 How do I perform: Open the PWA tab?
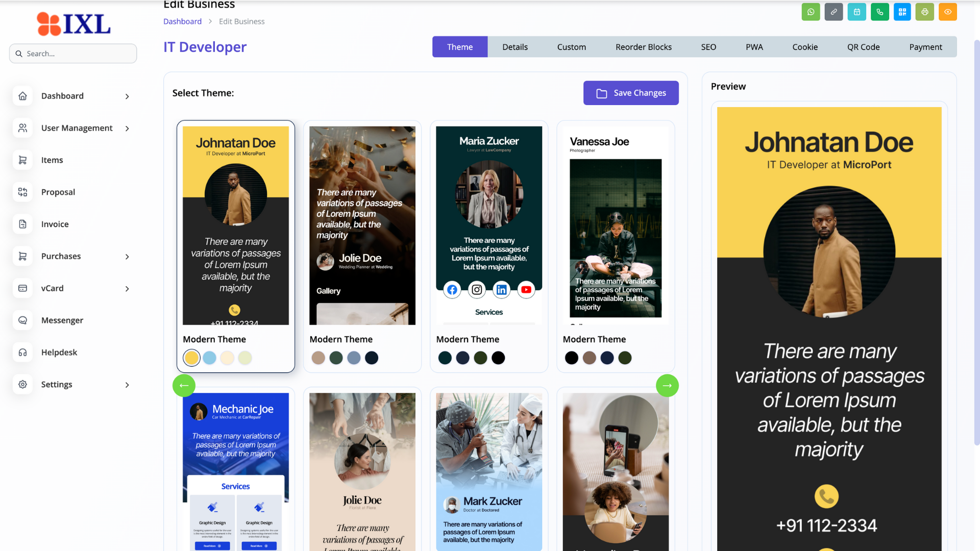click(754, 47)
